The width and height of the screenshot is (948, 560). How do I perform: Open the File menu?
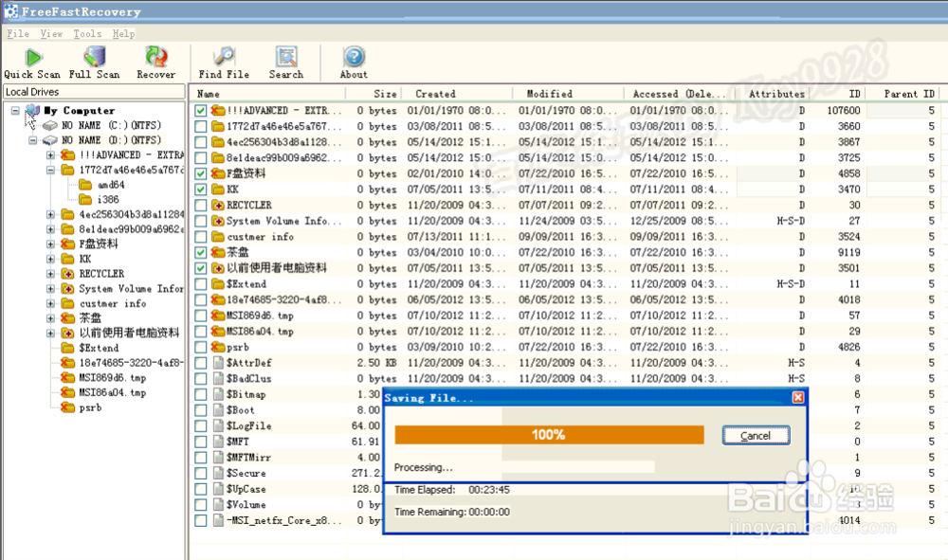18,34
